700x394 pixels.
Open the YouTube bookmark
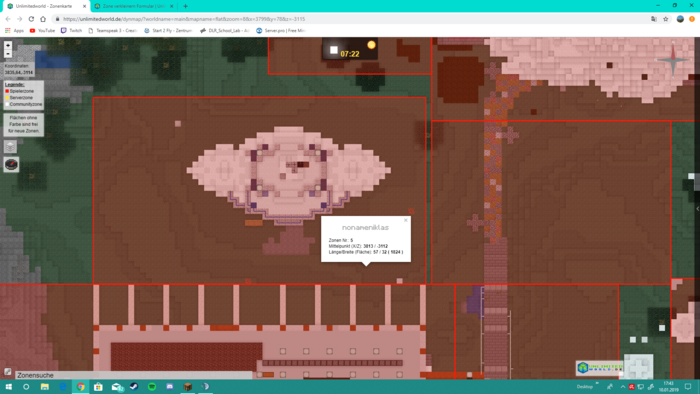pos(42,31)
